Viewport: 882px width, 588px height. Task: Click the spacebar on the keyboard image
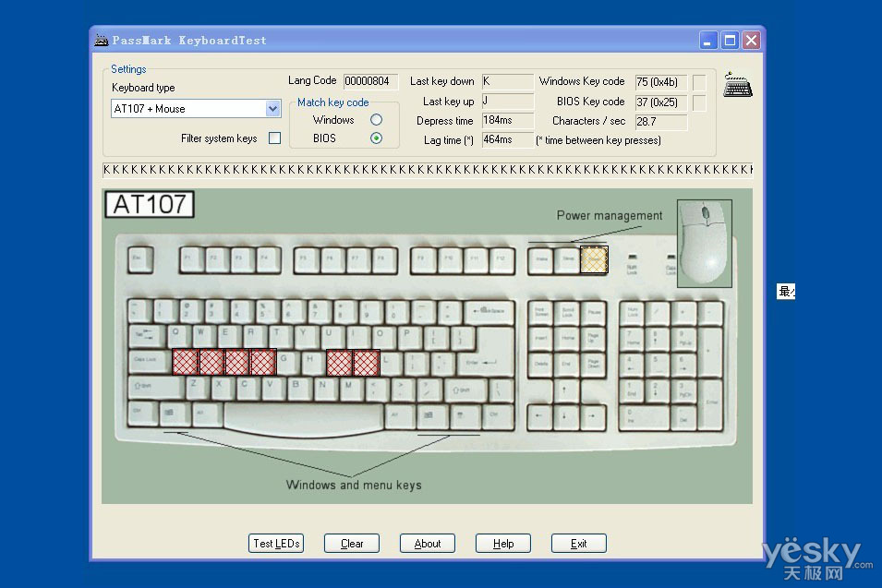304,420
